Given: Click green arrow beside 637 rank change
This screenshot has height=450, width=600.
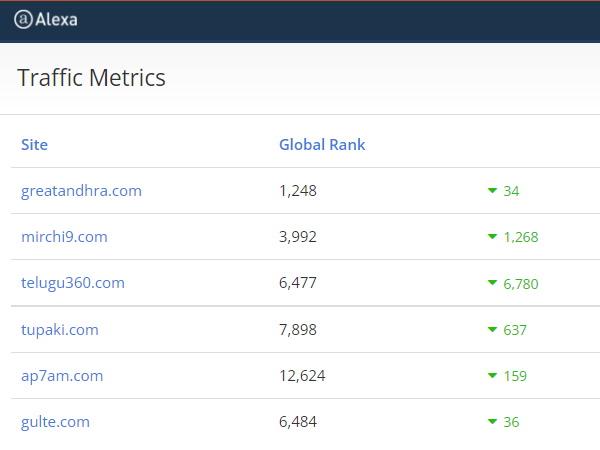Looking at the screenshot, I should coord(492,329).
